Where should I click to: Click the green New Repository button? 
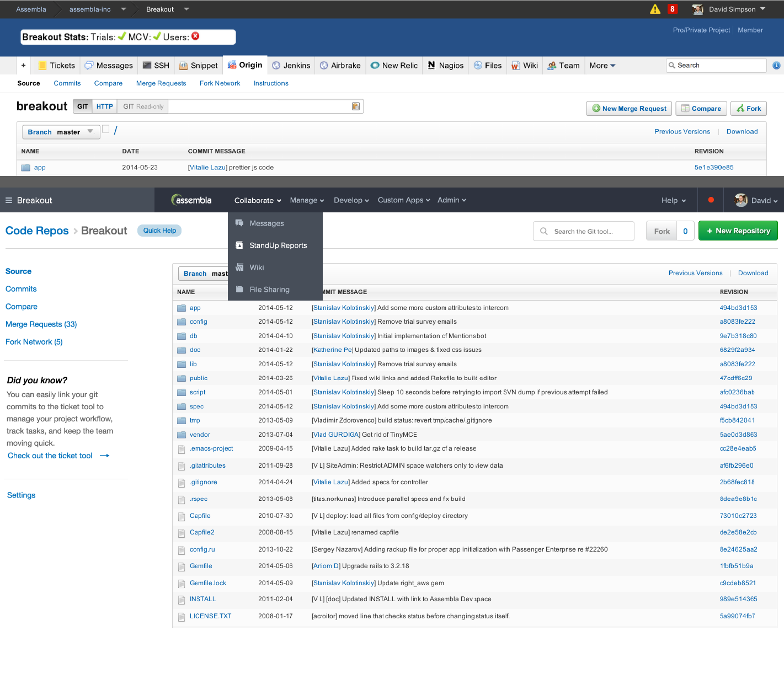738,231
